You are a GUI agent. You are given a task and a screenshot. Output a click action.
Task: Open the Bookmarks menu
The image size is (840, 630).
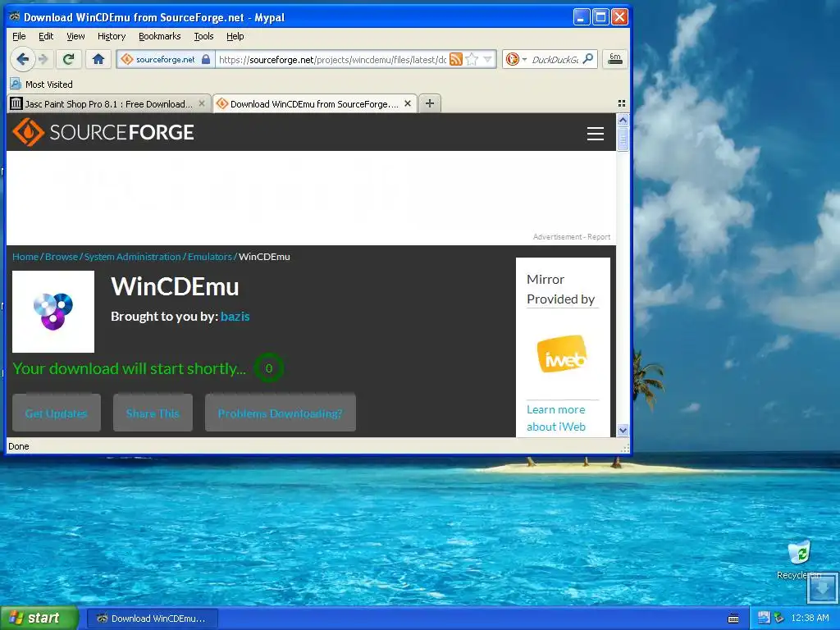pos(160,36)
